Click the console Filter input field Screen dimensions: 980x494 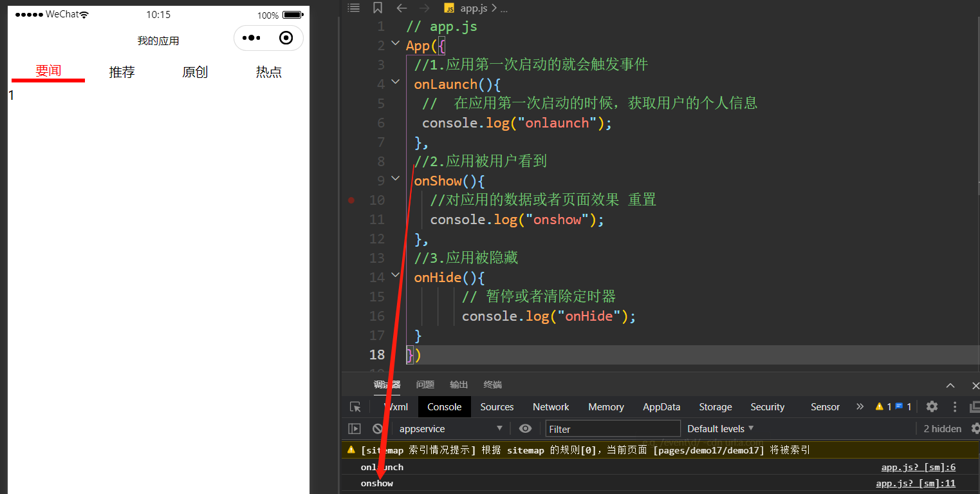tap(613, 429)
